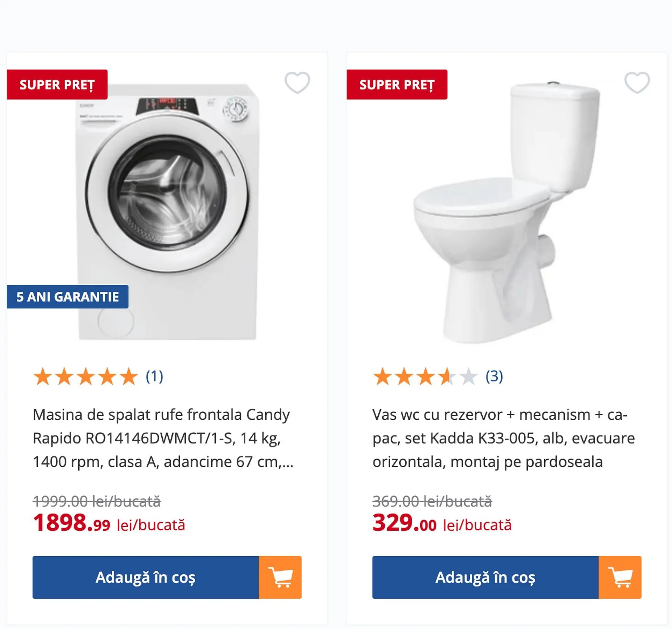The width and height of the screenshot is (672, 629).
Task: Click orange cart icon for Kadda toilet
Action: pyautogui.click(x=620, y=577)
